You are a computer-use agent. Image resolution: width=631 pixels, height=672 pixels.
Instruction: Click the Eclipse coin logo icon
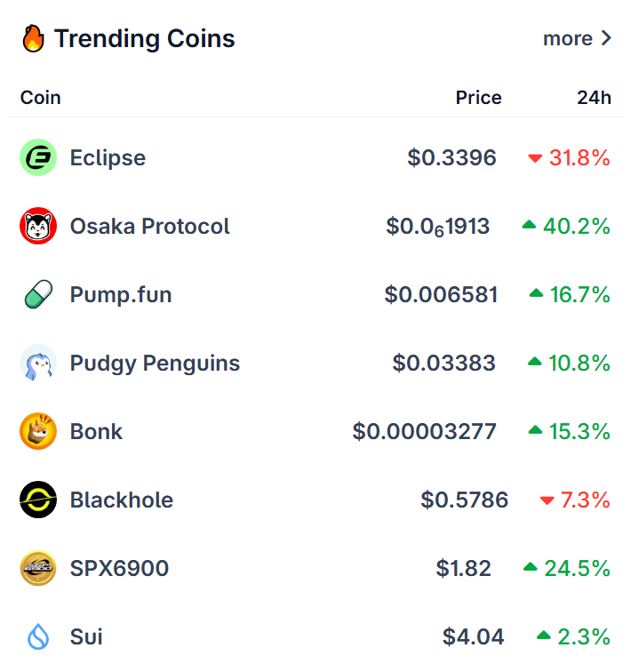(38, 157)
